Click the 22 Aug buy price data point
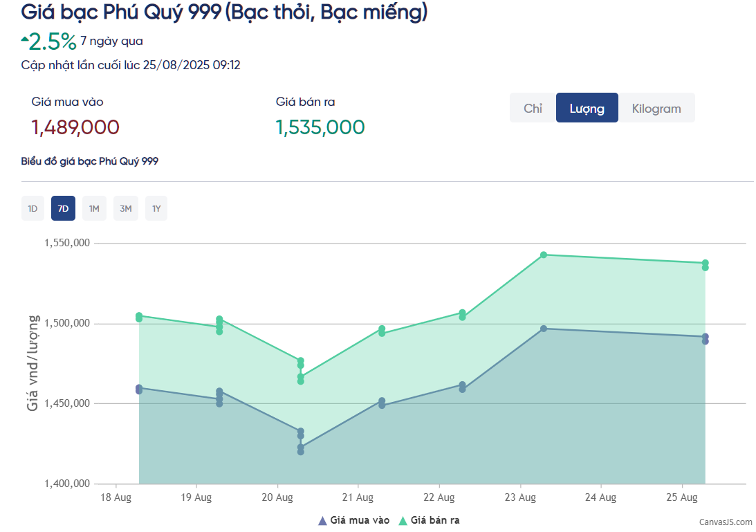 (x=462, y=385)
